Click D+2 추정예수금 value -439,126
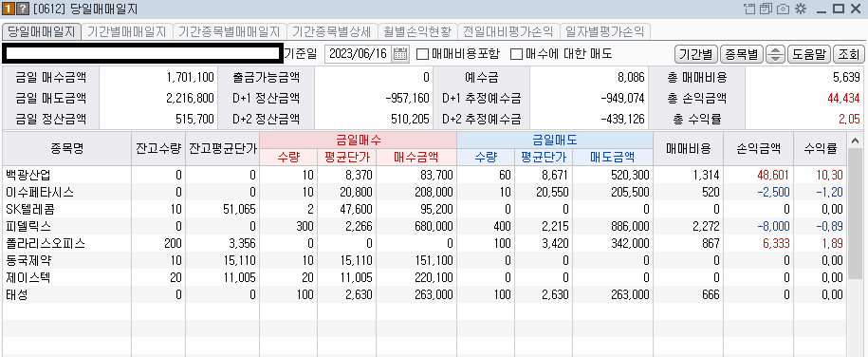Screen dimensions: 868x357 [622, 119]
